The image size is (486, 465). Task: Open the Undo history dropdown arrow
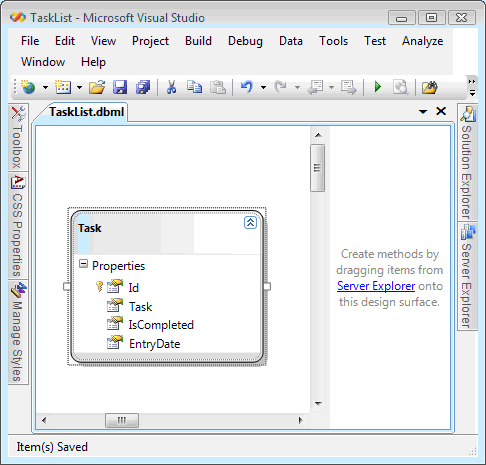tap(263, 88)
